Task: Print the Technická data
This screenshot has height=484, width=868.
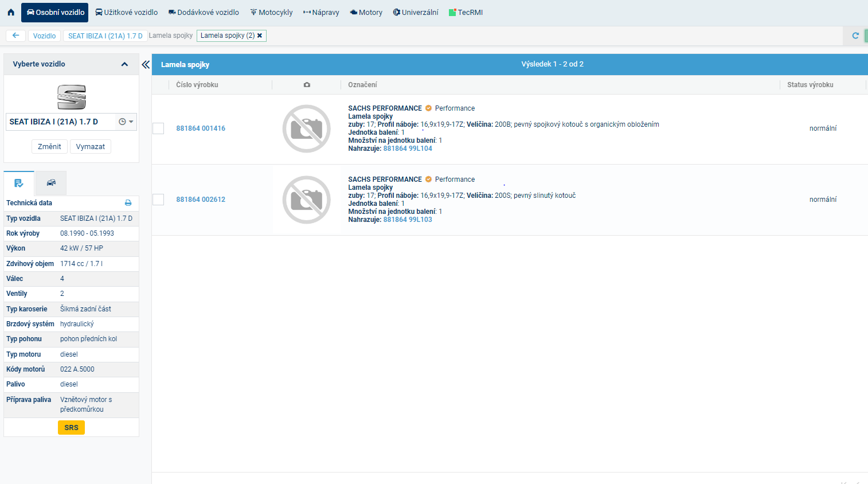Action: pos(128,203)
